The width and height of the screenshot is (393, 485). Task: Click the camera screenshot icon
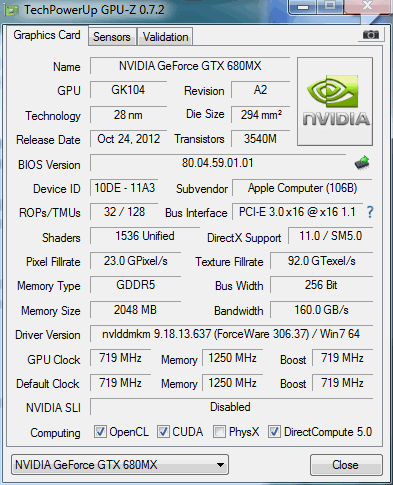(x=370, y=34)
